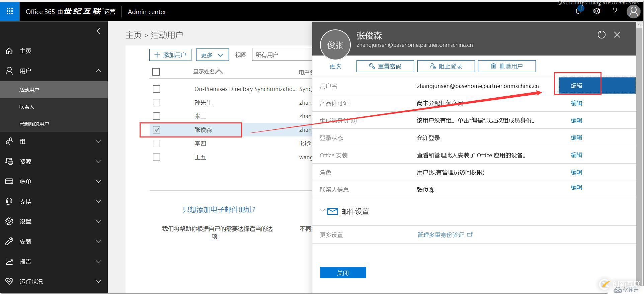This screenshot has width=644, height=294.
Task: Expand the 设置 menu chevron
Action: click(98, 221)
